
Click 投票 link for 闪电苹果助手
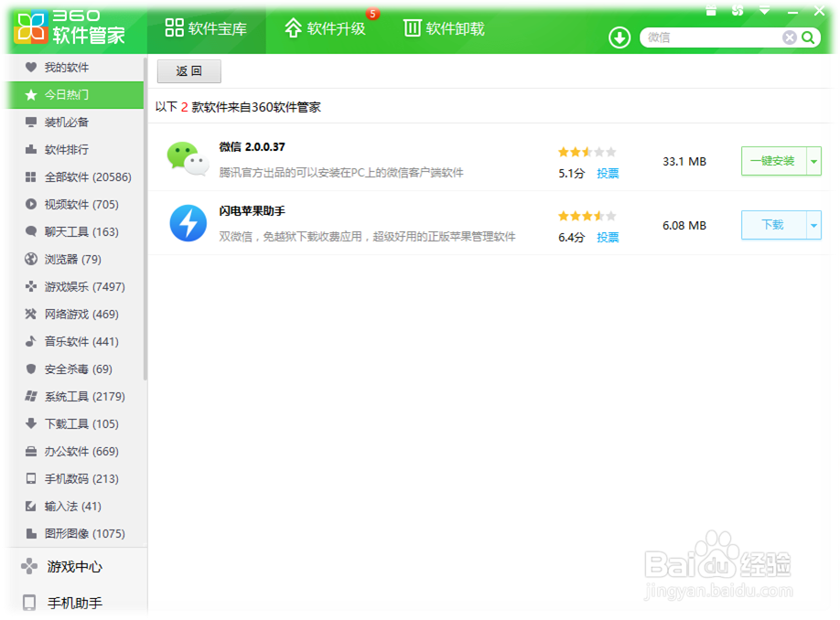coord(608,237)
